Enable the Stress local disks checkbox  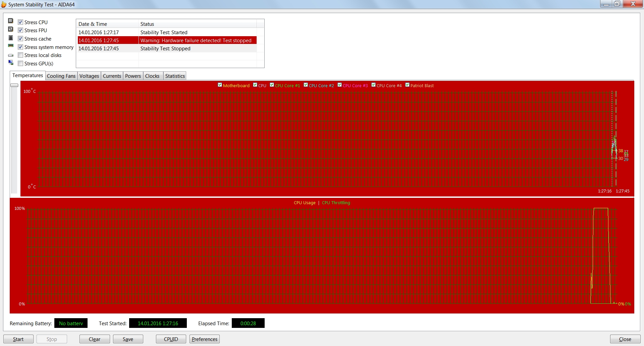20,55
